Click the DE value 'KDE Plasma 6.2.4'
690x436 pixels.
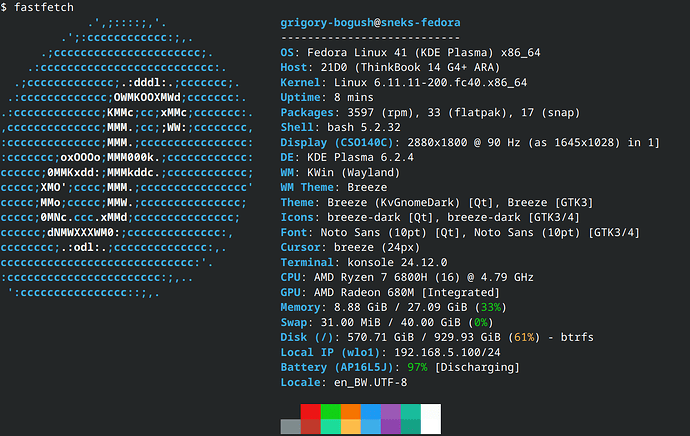pos(360,158)
